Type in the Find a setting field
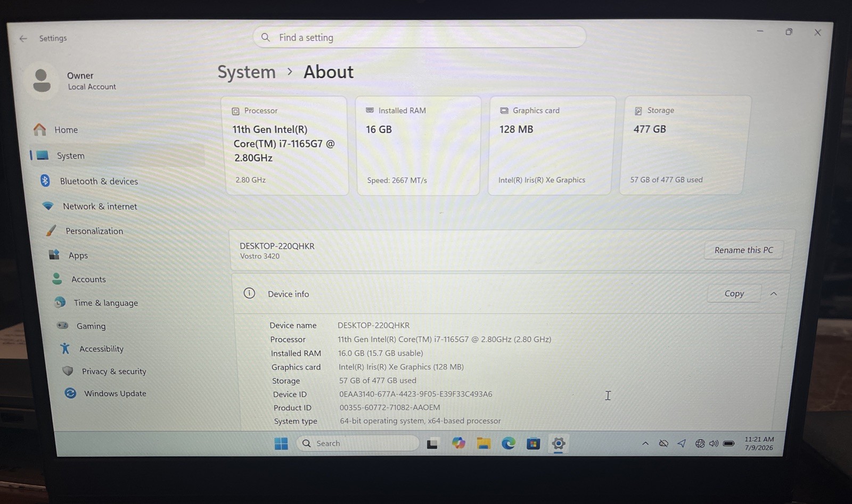Screen dimensions: 852x504 pos(420,37)
